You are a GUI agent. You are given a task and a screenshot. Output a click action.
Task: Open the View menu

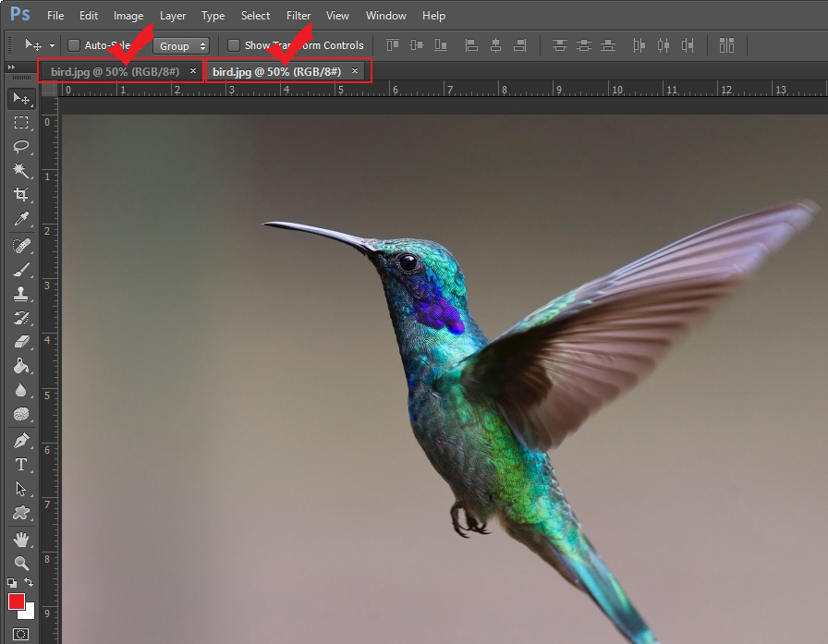(x=337, y=16)
